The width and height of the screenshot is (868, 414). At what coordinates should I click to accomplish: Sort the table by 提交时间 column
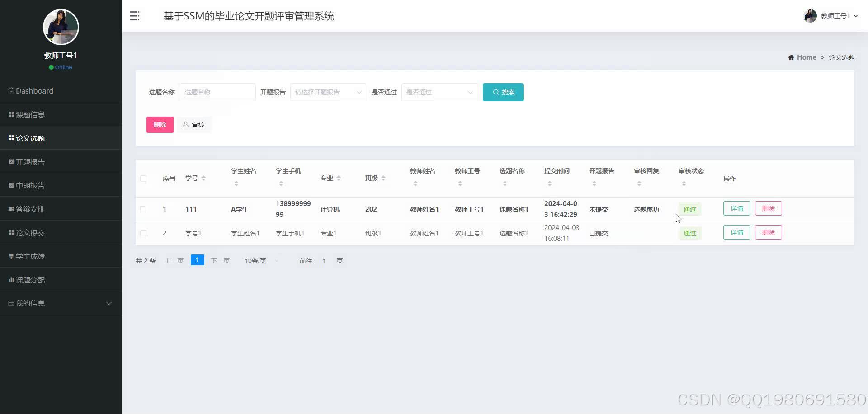549,183
